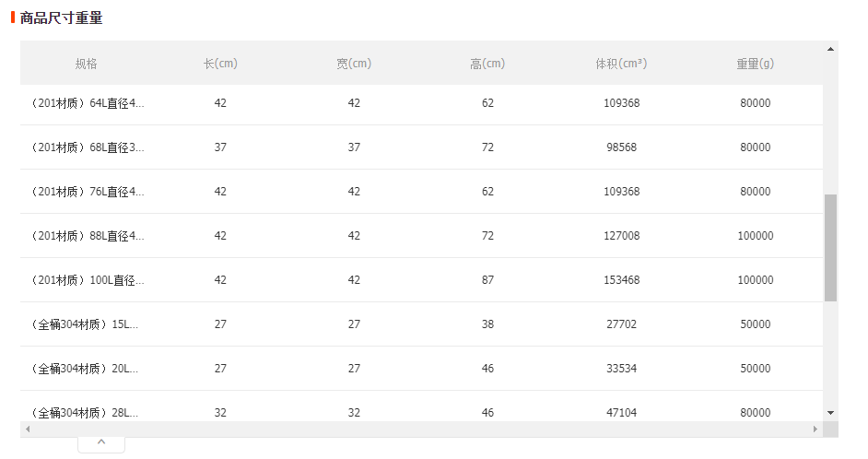Click the horizontal scrollbar track
The width and height of the screenshot is (868, 459).
coord(421,430)
